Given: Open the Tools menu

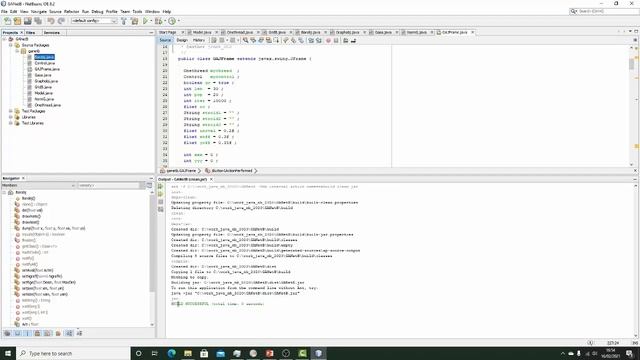Looking at the screenshot, I should 137,11.
